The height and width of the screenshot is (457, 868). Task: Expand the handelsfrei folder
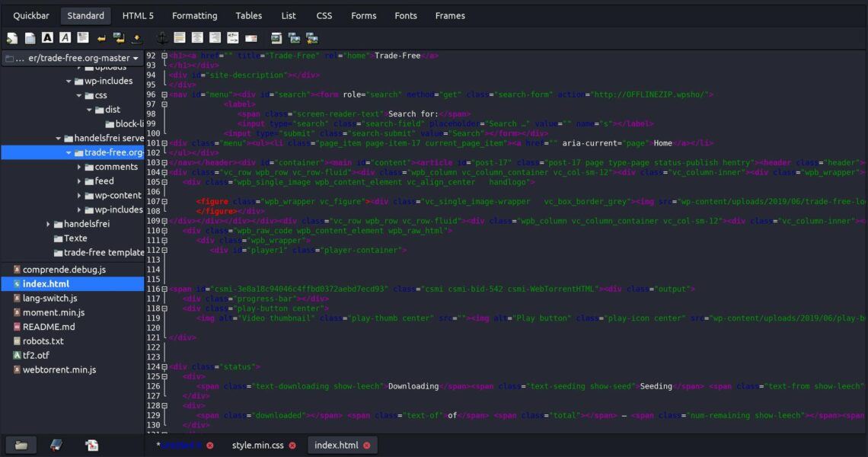pos(48,224)
